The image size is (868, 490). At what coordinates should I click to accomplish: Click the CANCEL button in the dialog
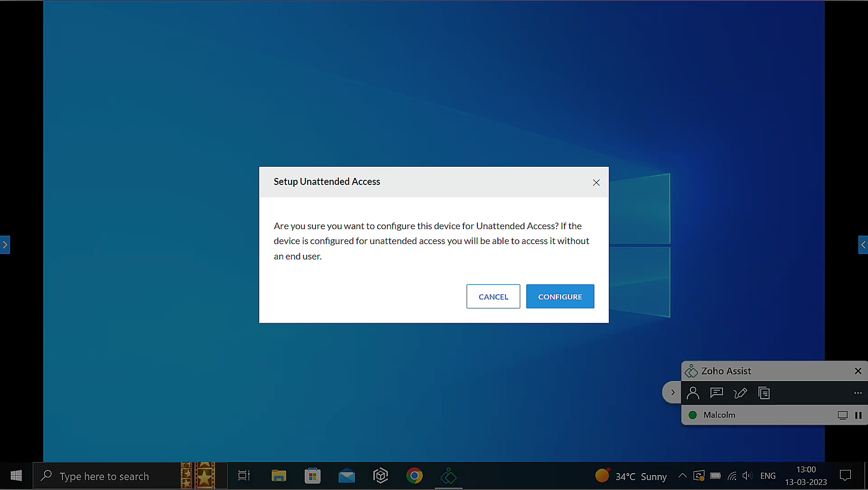tap(493, 297)
